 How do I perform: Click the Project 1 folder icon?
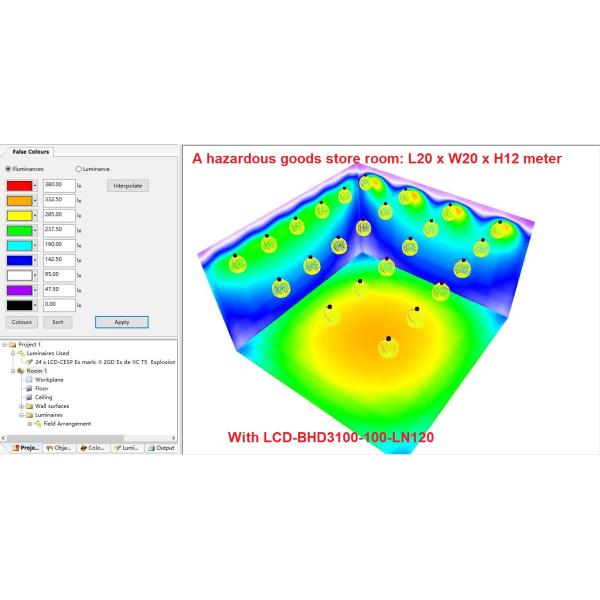pyautogui.click(x=13, y=344)
